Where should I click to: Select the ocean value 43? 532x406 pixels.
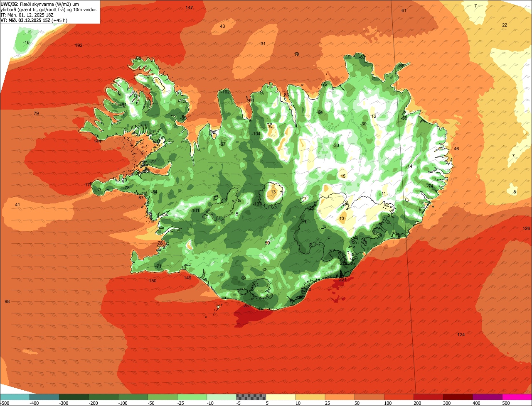pyautogui.click(x=222, y=27)
